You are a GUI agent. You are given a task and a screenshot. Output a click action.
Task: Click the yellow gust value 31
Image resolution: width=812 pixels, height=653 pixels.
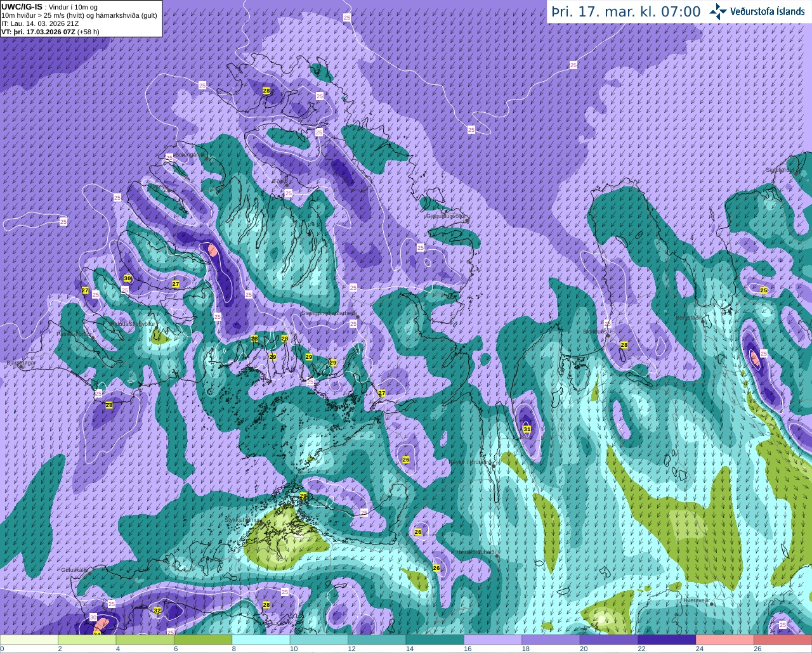(527, 429)
